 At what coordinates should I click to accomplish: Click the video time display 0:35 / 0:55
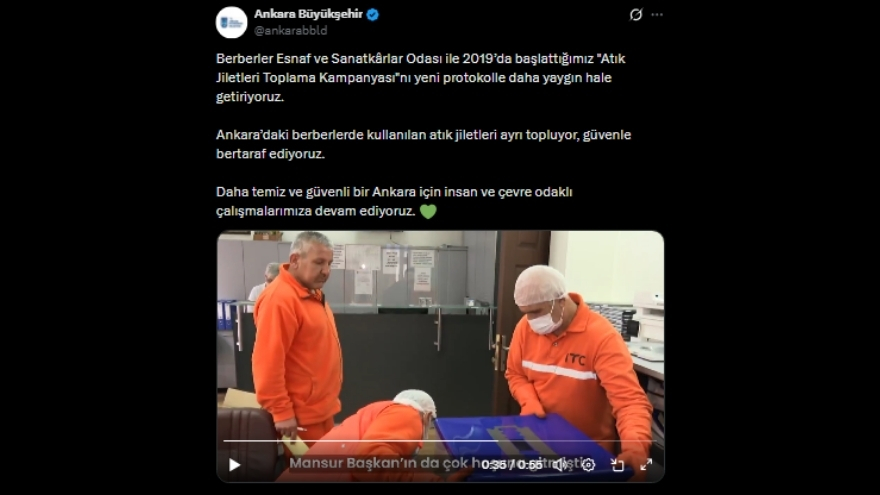coord(512,465)
